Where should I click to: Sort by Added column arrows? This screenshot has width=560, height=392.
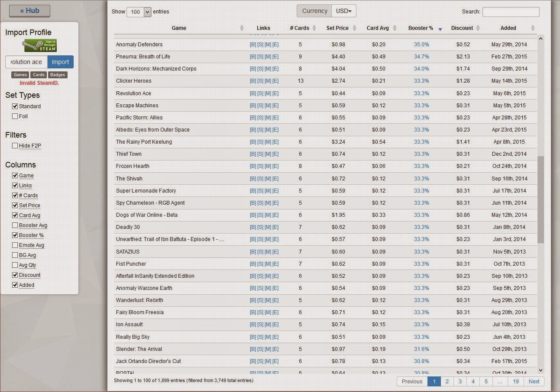533,28
